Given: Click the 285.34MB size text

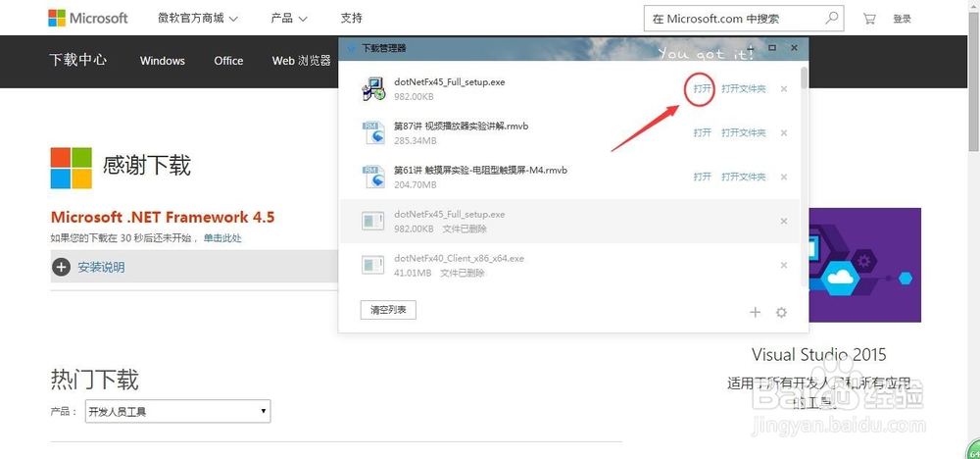Looking at the screenshot, I should [x=415, y=140].
